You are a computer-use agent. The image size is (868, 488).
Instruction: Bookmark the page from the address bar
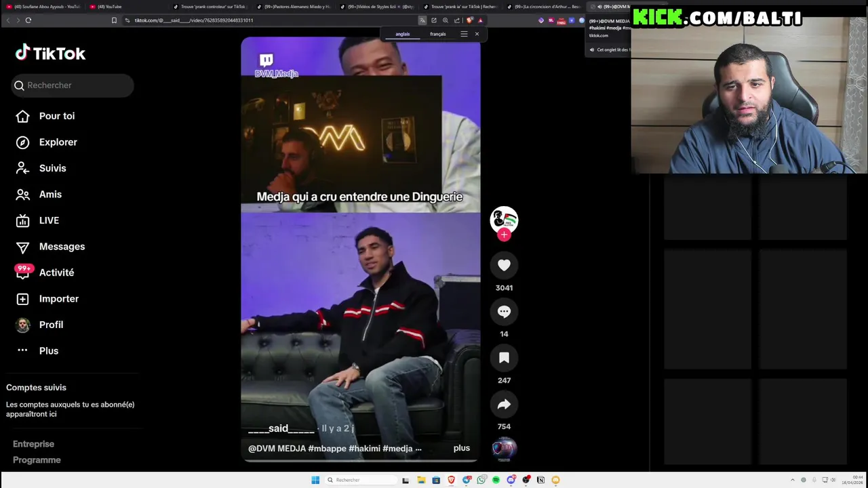(114, 20)
